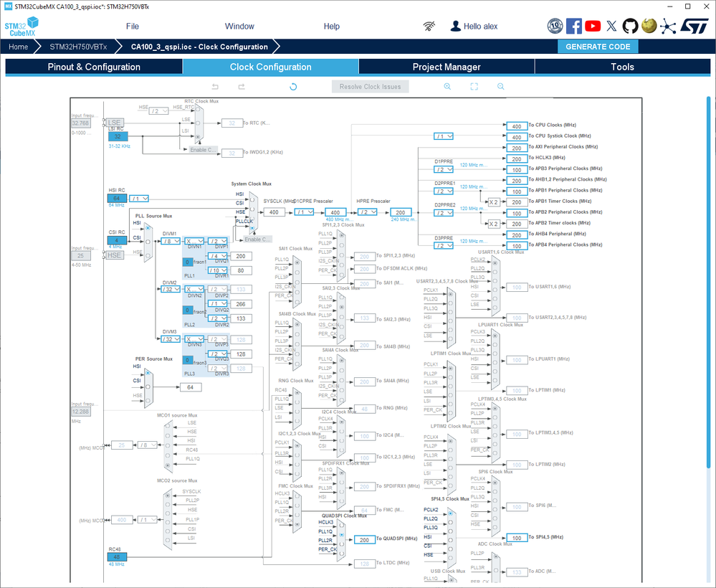Open the D1CPRE Prescaler /1 dropdown
716x588 pixels.
coord(304,212)
